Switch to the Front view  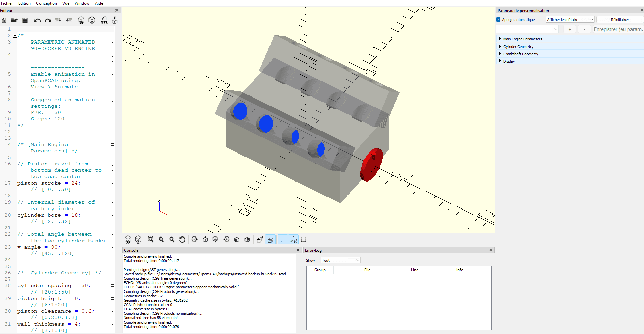237,240
